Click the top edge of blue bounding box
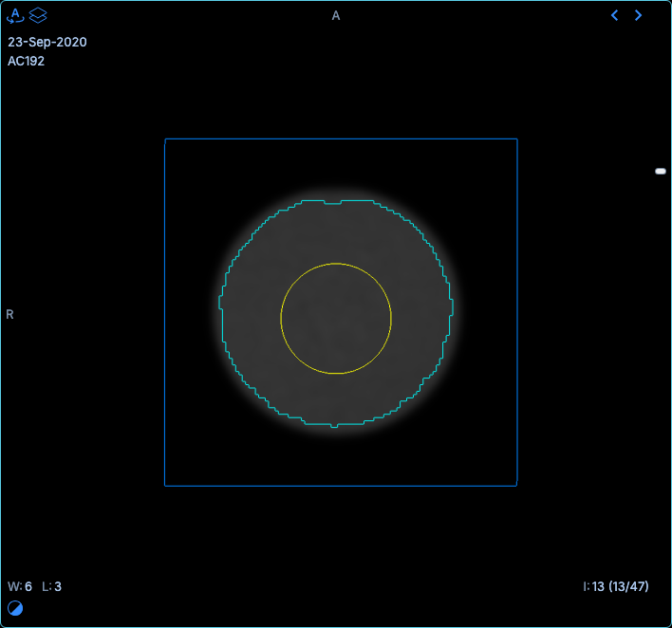 point(341,139)
